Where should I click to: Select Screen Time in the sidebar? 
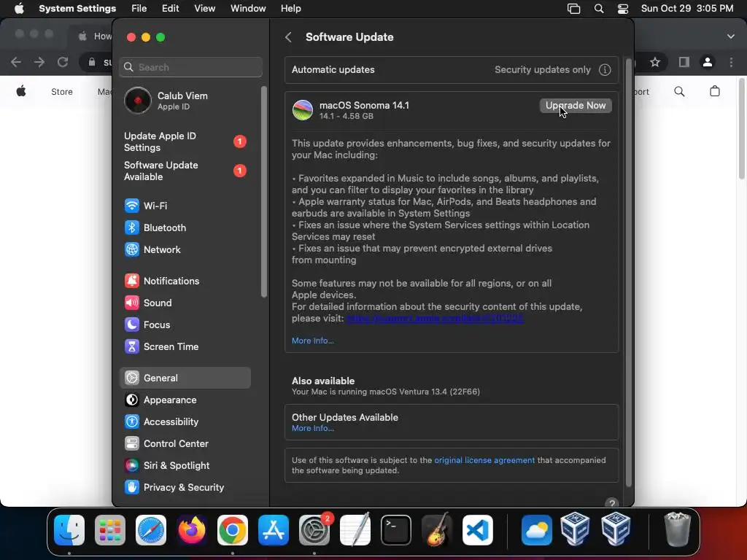click(185, 346)
